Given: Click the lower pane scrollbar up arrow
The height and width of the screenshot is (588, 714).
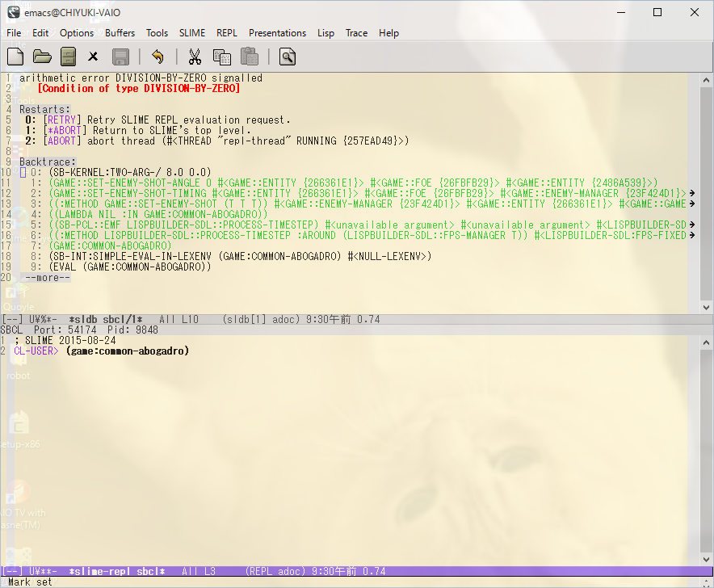Looking at the screenshot, I should tap(706, 342).
